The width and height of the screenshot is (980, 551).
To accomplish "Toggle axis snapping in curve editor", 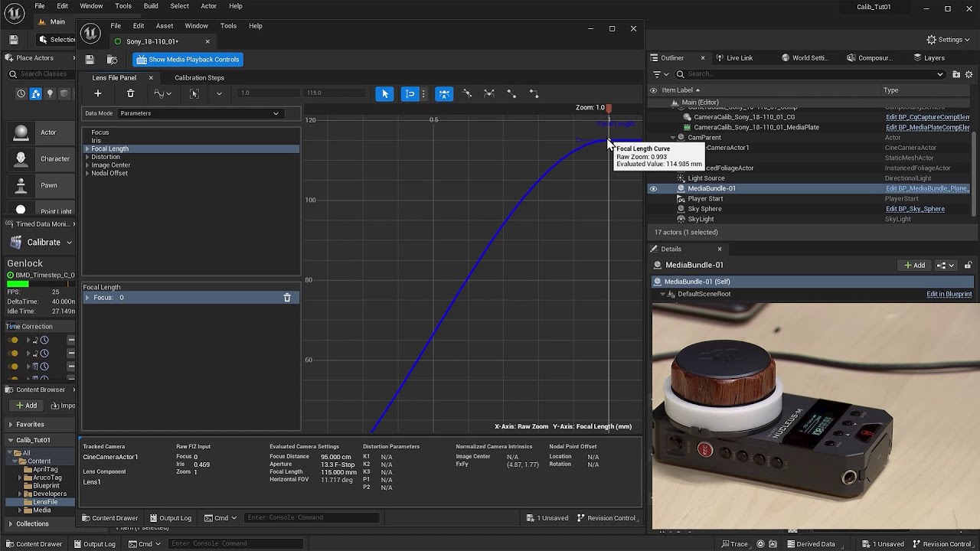I will click(x=410, y=93).
